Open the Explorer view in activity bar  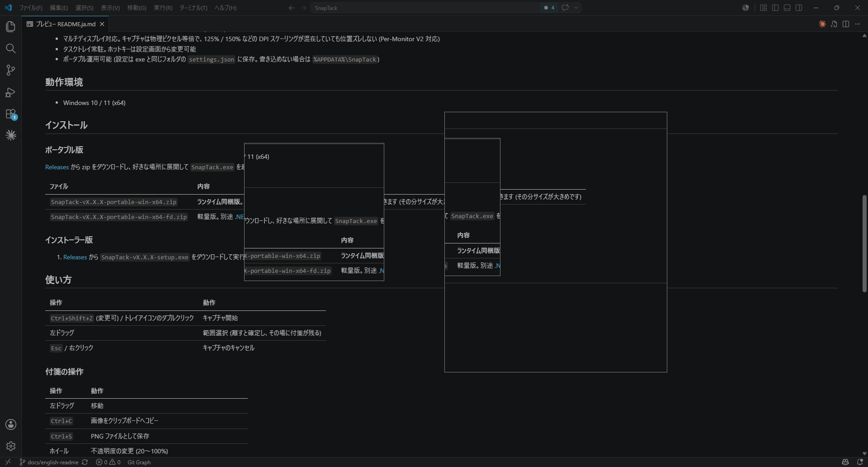(11, 27)
